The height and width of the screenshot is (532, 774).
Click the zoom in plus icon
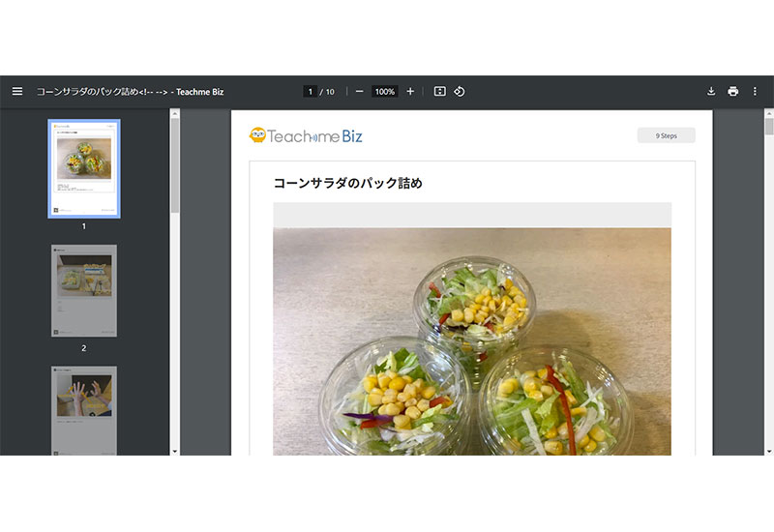pyautogui.click(x=410, y=92)
